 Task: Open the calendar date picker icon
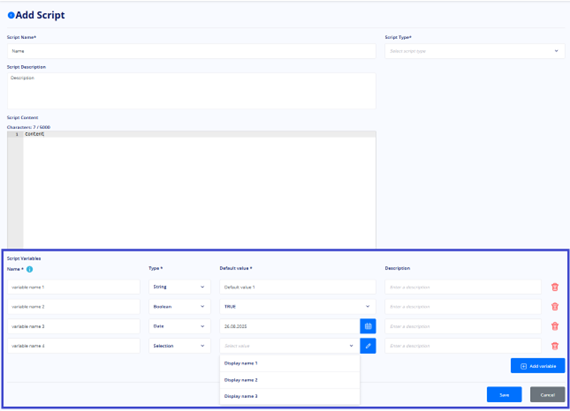368,326
